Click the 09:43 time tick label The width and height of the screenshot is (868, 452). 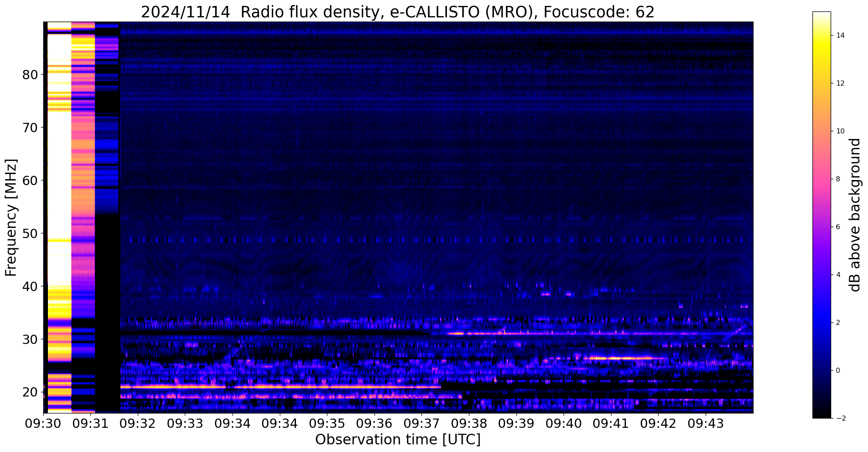coord(706,424)
